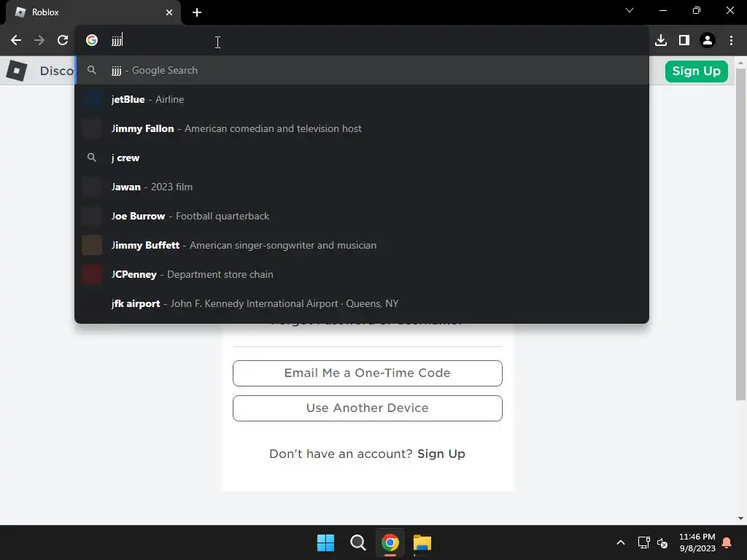Choose the jfk airport suggestion

click(362, 304)
